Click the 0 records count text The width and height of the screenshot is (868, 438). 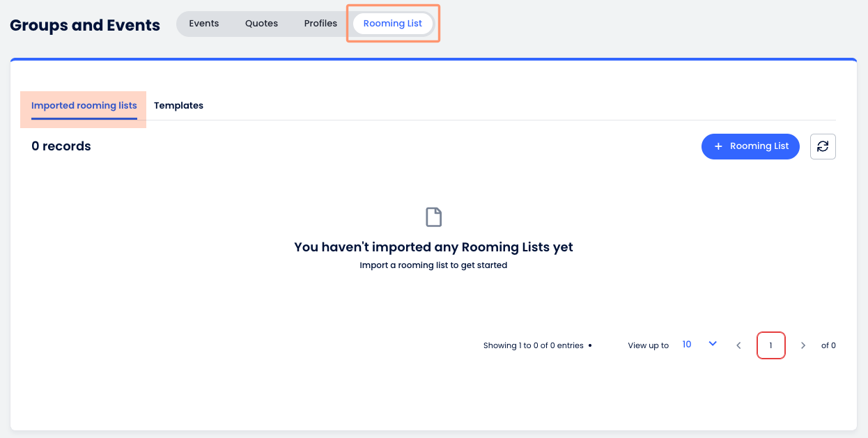click(61, 146)
